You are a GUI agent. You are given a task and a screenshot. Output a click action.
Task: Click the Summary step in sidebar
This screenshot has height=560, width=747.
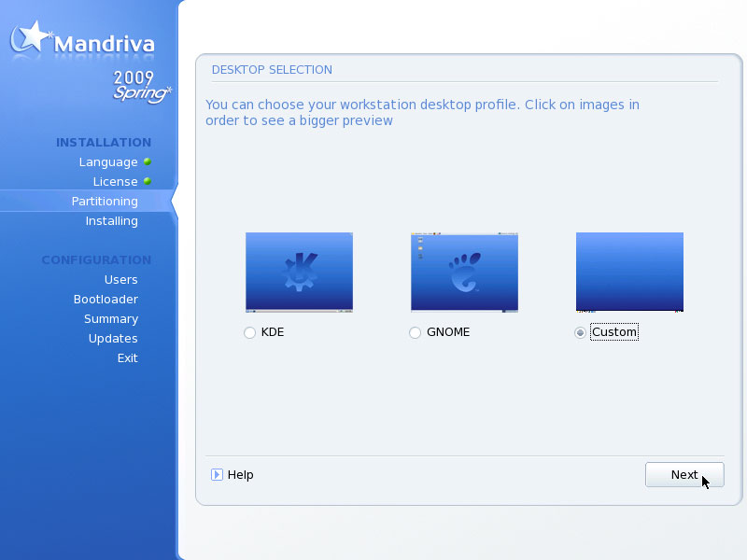tap(110, 319)
